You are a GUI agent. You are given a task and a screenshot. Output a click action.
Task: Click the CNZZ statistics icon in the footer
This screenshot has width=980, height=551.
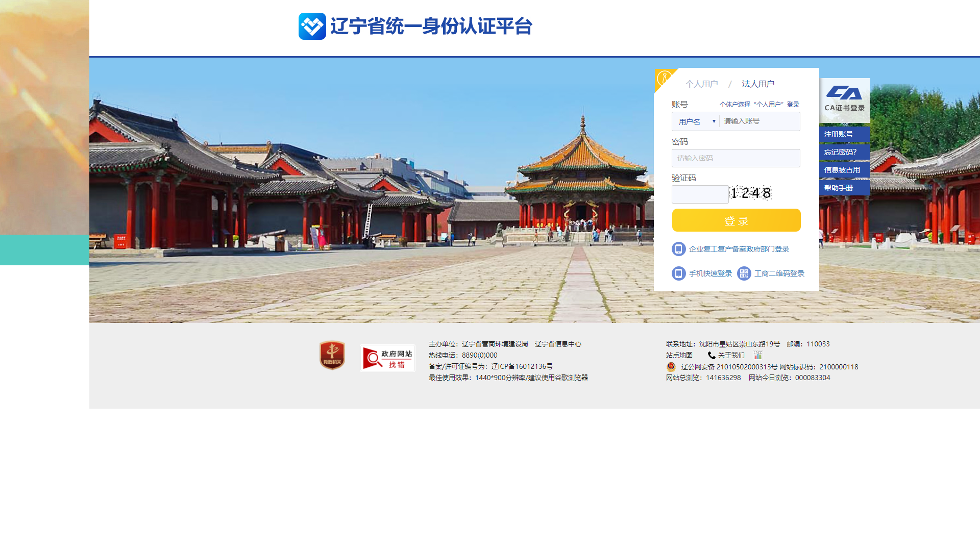tap(757, 355)
